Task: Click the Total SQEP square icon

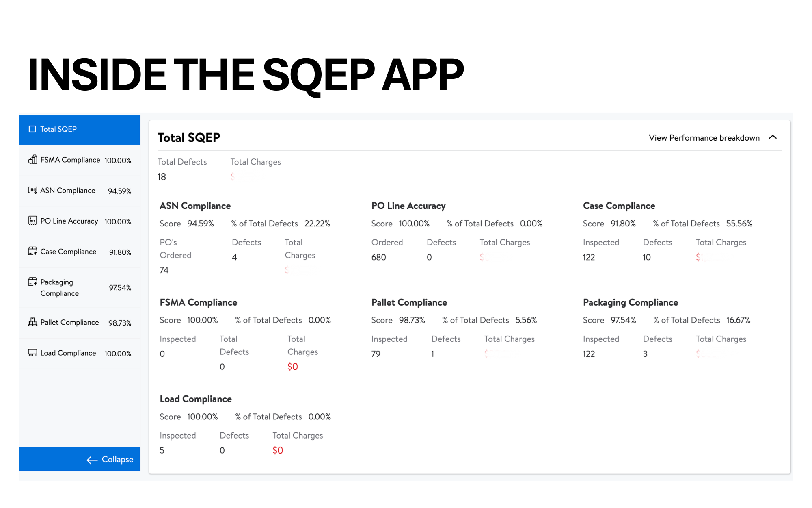Action: click(32, 129)
